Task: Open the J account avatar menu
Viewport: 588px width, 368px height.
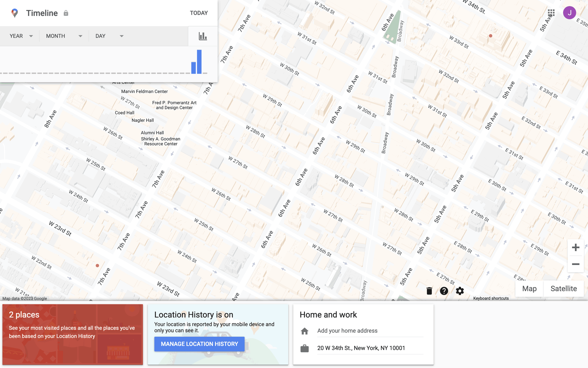Action: 569,13
